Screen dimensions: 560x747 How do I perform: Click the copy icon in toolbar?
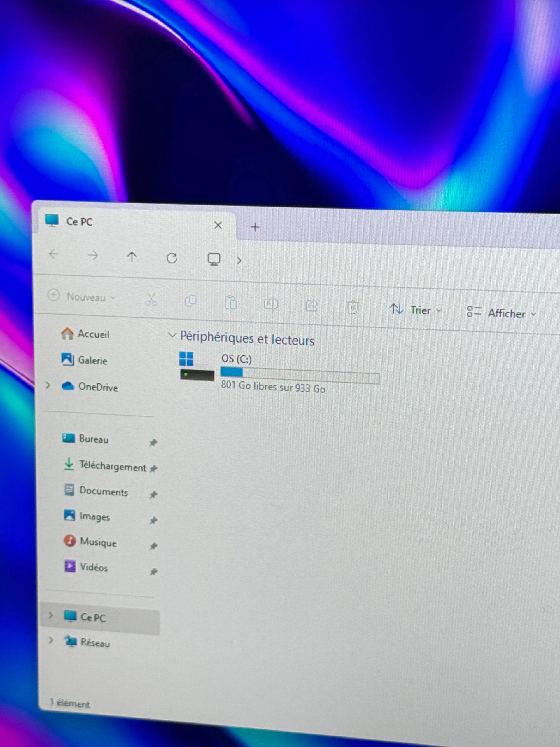point(190,301)
